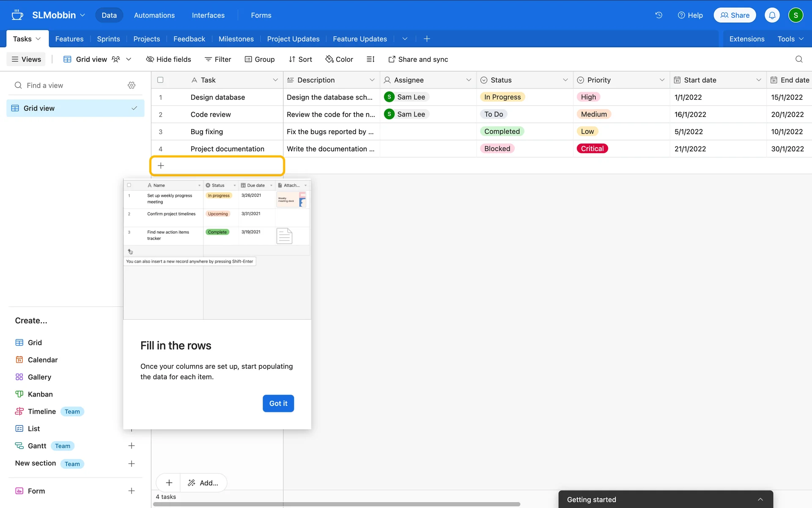Viewport: 812px width, 508px height.
Task: Open the Status column dropdown arrow
Action: [x=565, y=80]
